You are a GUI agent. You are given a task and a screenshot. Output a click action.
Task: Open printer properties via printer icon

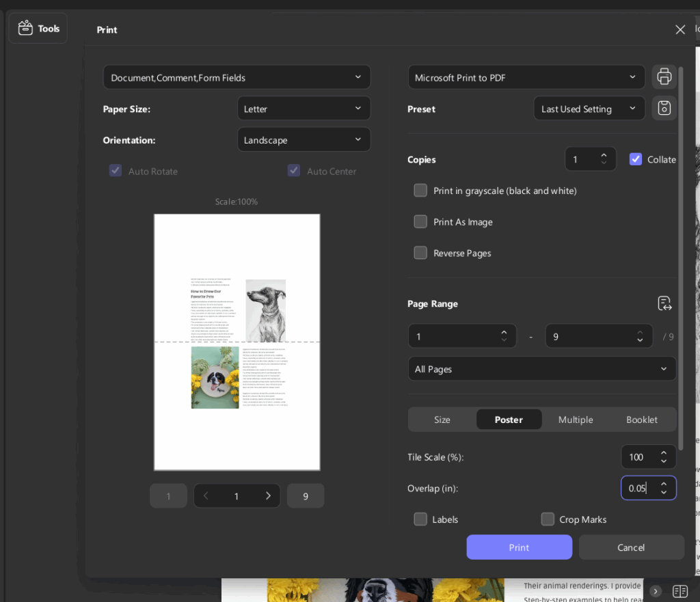(664, 77)
